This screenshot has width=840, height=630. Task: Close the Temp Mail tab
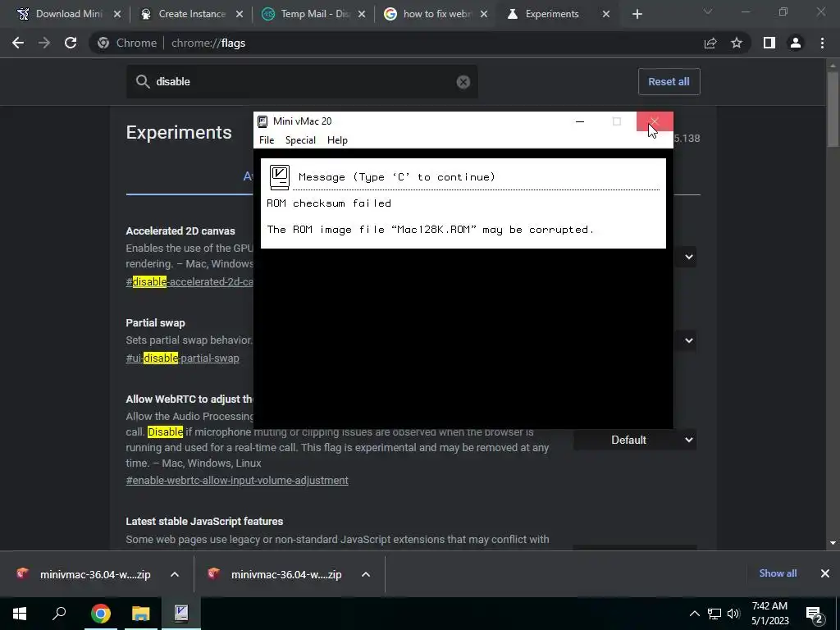[x=362, y=14]
